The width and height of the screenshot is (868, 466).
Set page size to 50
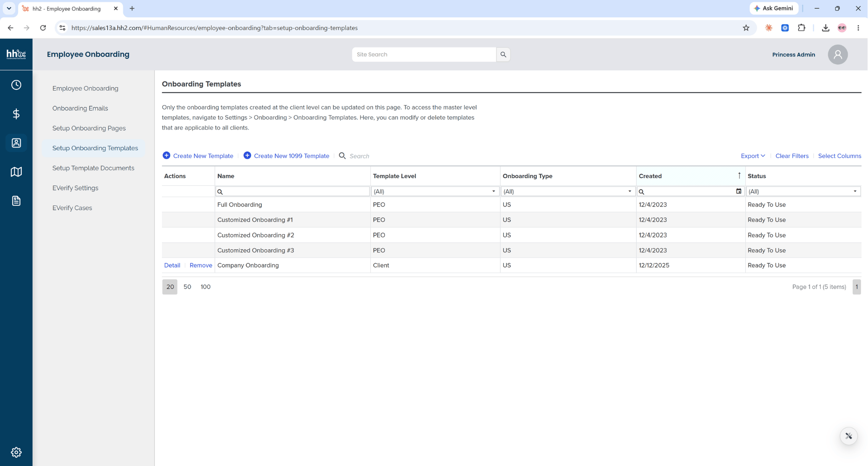click(187, 287)
